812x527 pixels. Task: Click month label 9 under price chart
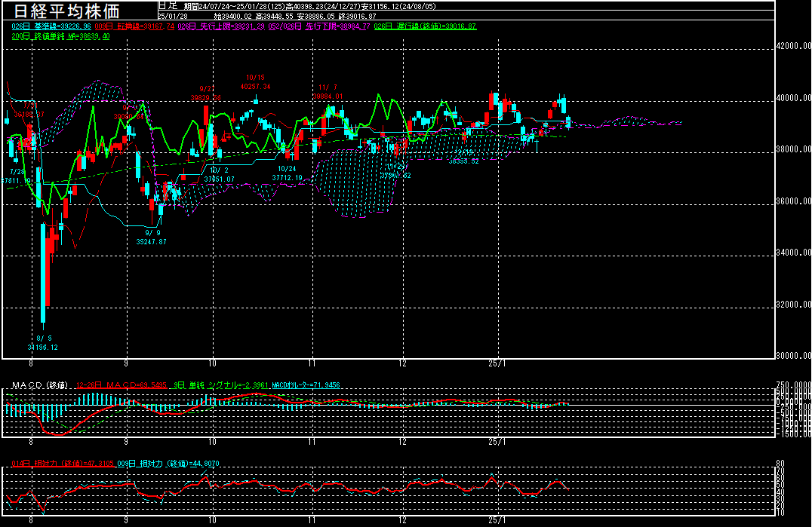pos(126,363)
